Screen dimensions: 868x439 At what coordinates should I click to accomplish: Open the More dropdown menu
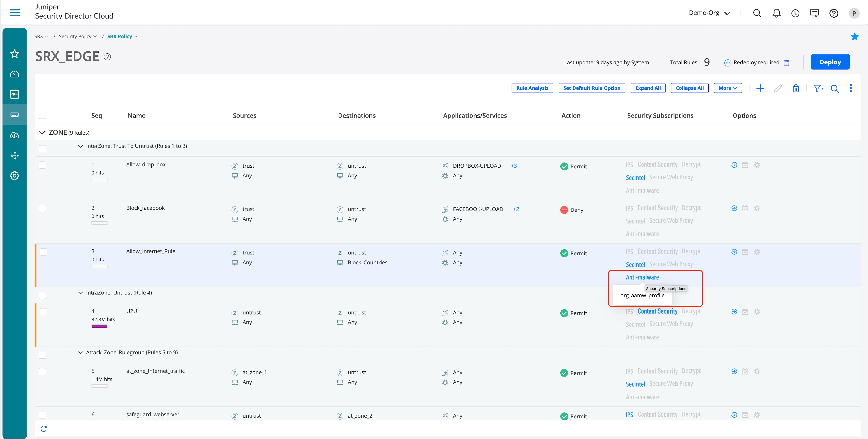coord(727,88)
